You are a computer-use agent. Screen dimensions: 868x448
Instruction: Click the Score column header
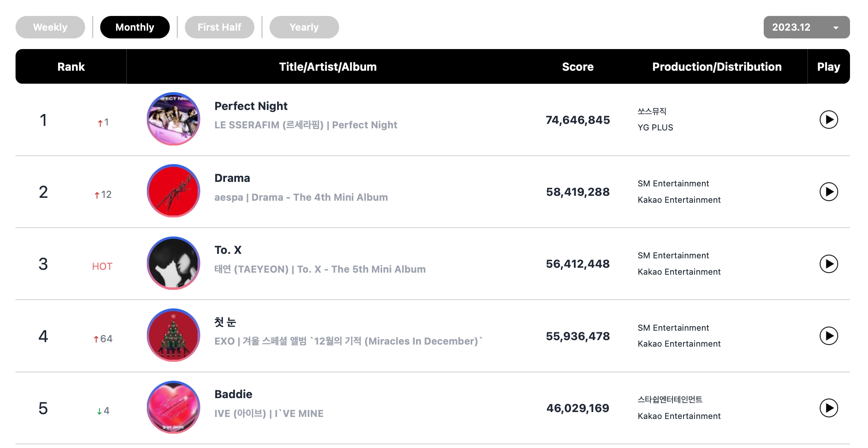click(x=578, y=67)
